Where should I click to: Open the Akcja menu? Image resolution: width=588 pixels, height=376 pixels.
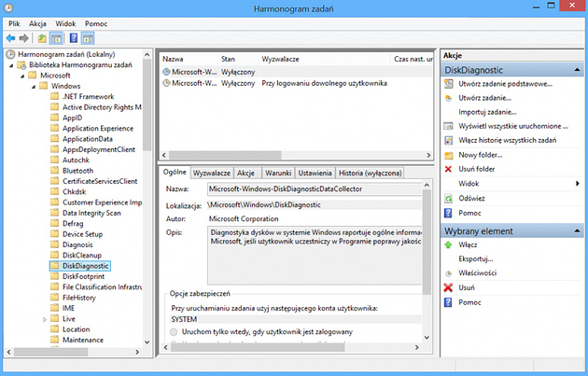coord(37,23)
